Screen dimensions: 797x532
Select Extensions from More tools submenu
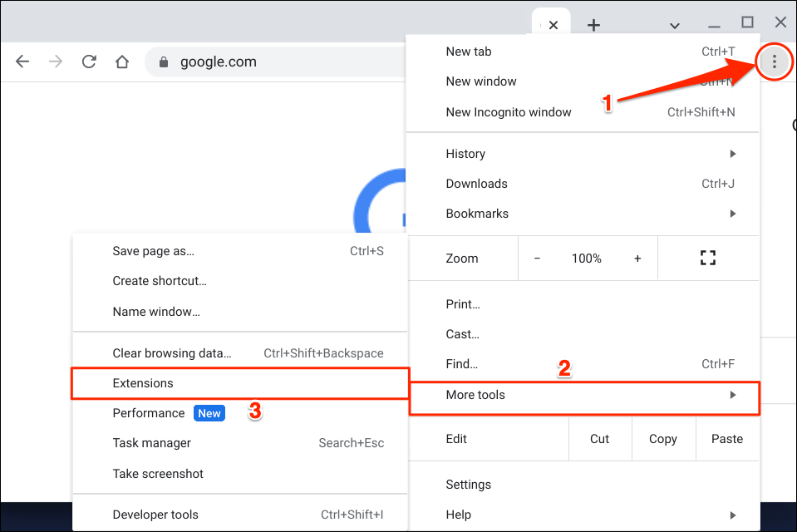point(143,383)
